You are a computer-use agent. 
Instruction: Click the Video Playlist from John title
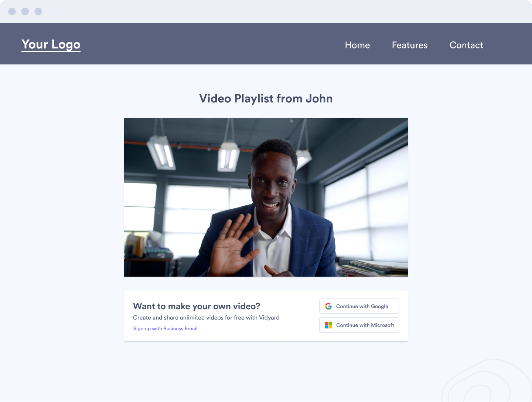pos(266,99)
